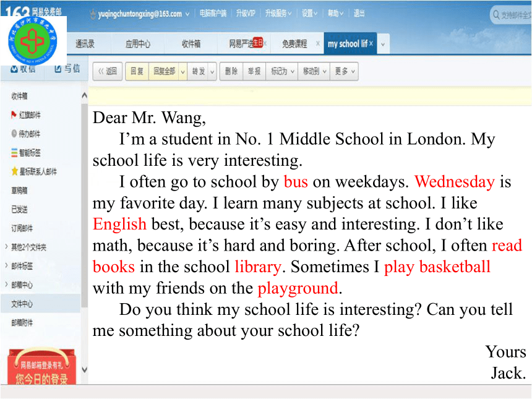Expand the 升级服务 menu
This screenshot has height=399, width=532.
(x=290, y=14)
